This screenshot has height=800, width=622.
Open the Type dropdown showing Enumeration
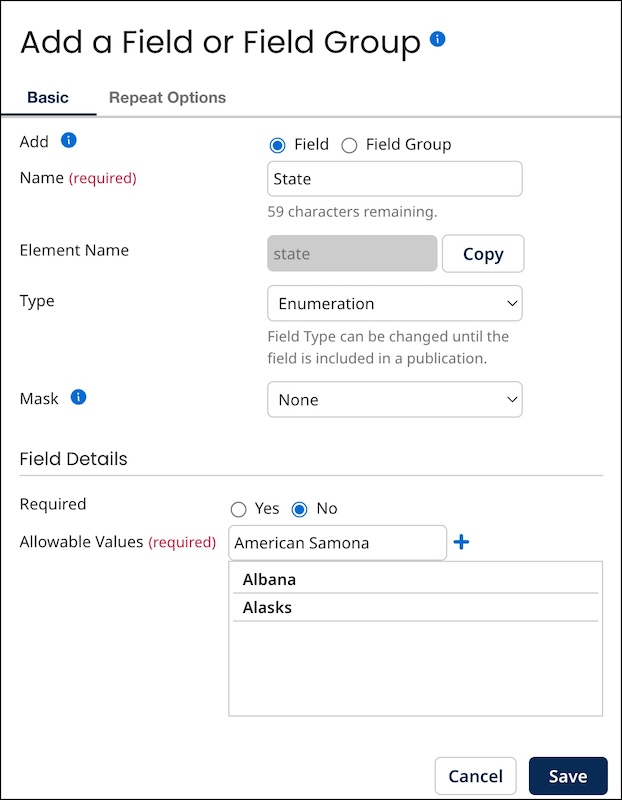click(x=394, y=303)
